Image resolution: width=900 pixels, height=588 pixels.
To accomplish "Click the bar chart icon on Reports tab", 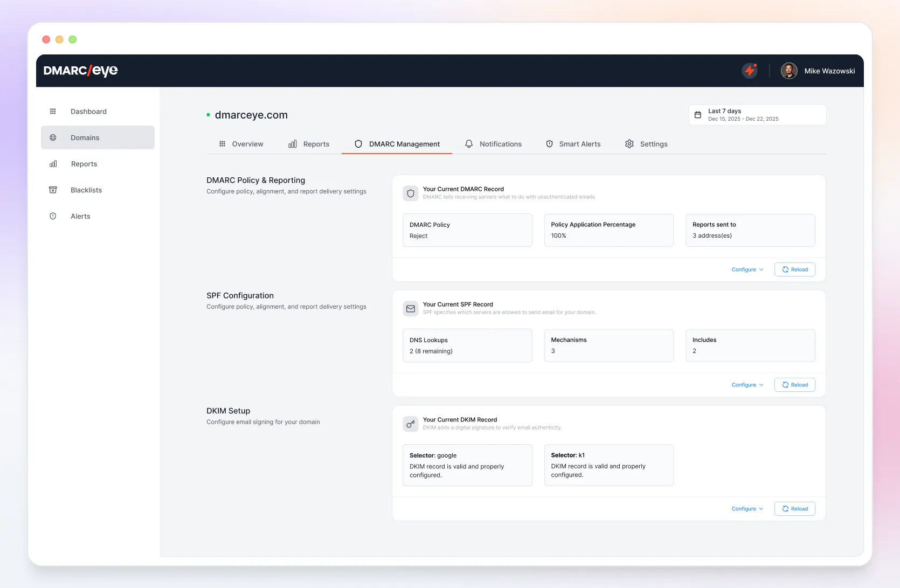I will tap(293, 144).
